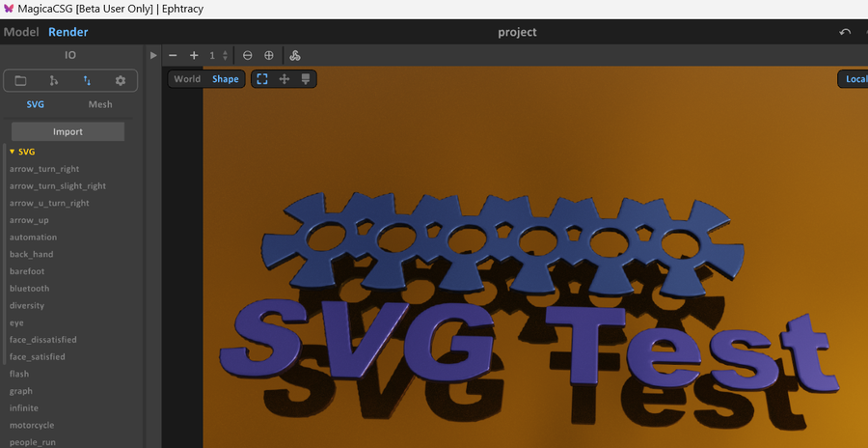The width and height of the screenshot is (868, 448).
Task: Select arrow_up in SVG list
Action: [29, 220]
